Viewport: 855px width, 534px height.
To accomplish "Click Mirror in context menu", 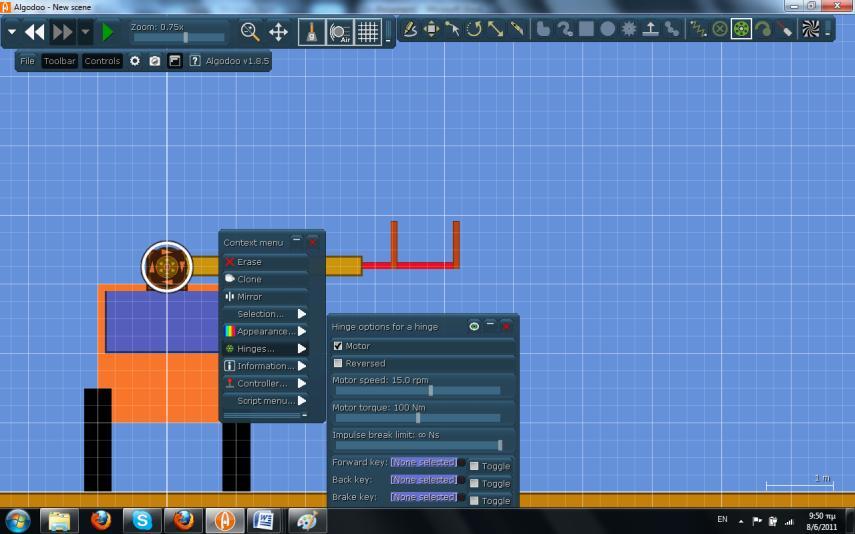I will [265, 297].
